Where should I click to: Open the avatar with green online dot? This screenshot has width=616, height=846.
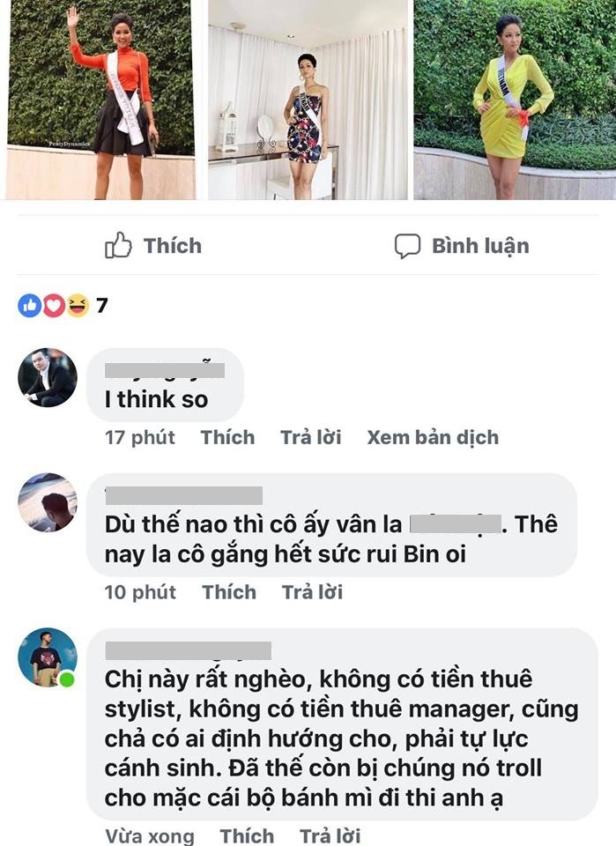48,657
